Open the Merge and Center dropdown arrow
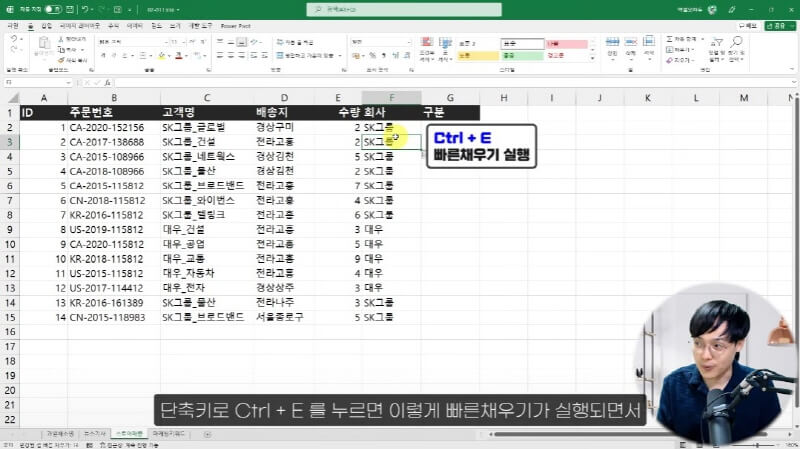800x449 pixels. pos(340,56)
